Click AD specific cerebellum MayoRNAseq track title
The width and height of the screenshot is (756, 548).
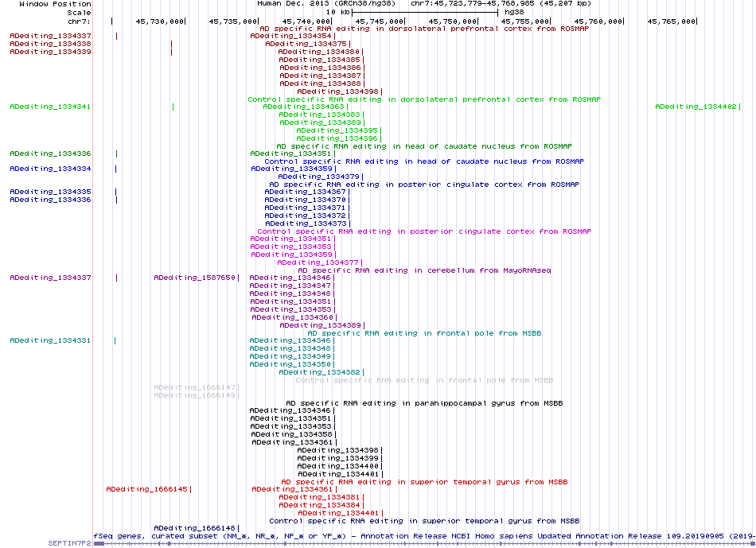point(424,271)
